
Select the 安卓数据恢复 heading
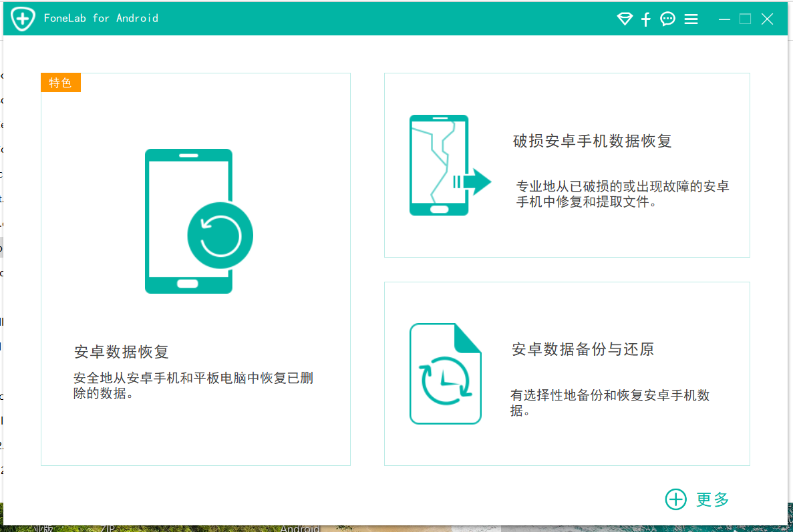[x=122, y=352]
